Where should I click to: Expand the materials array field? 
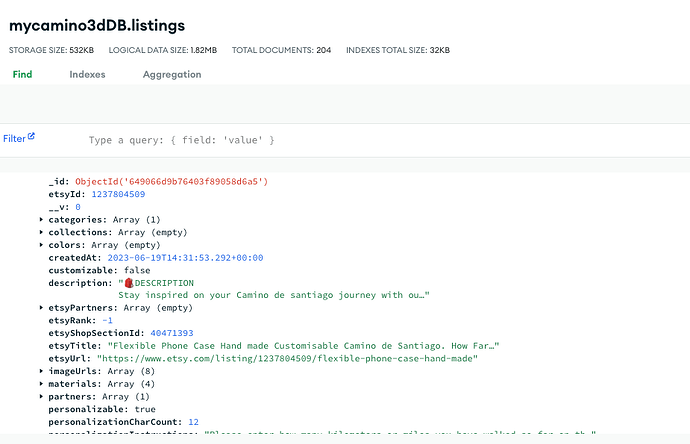click(41, 384)
